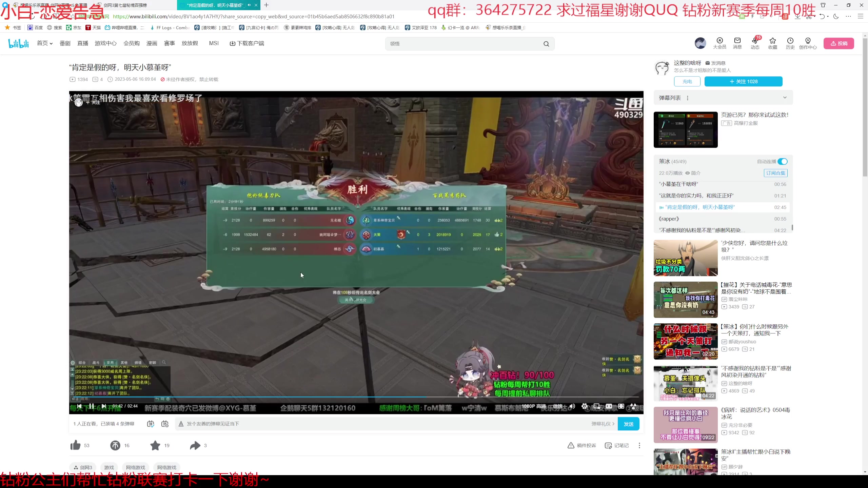Click the 下载客户端 link

247,43
